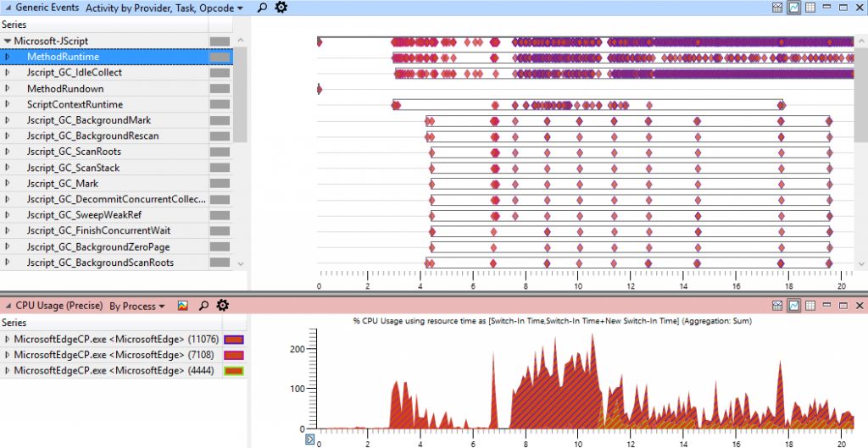868x448 pixels.
Task: Show table only in CPU Usage panel
Action: [810, 306]
